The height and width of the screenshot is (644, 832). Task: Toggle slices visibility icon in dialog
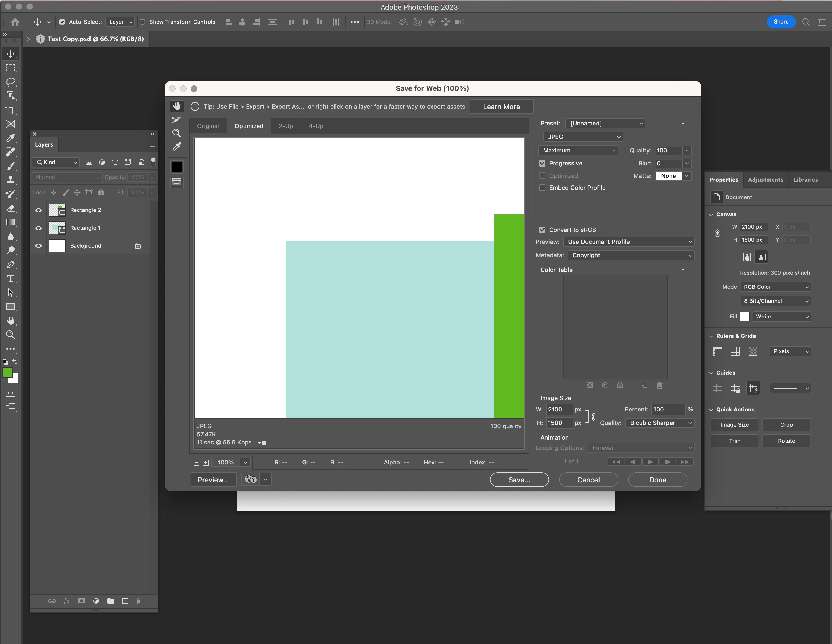pyautogui.click(x=177, y=182)
